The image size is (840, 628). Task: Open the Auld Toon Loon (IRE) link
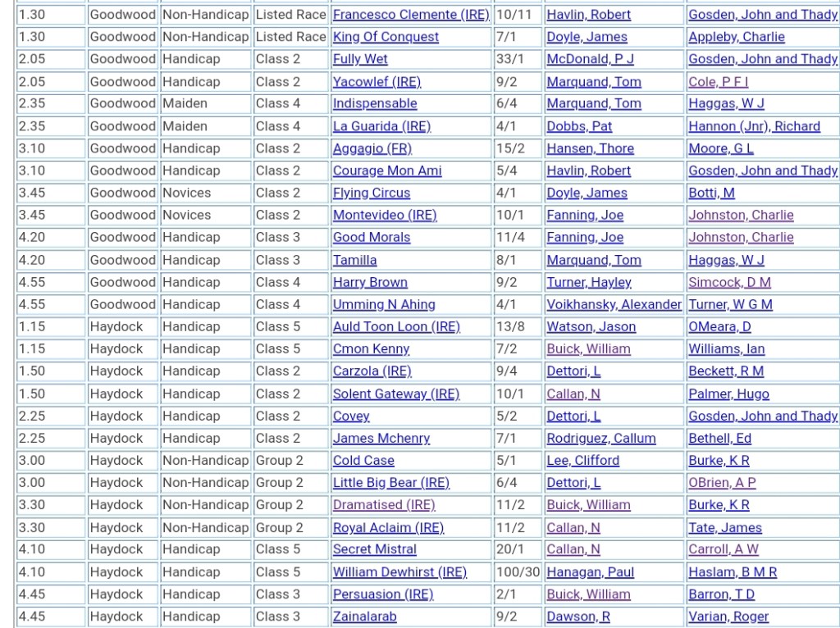pyautogui.click(x=396, y=327)
